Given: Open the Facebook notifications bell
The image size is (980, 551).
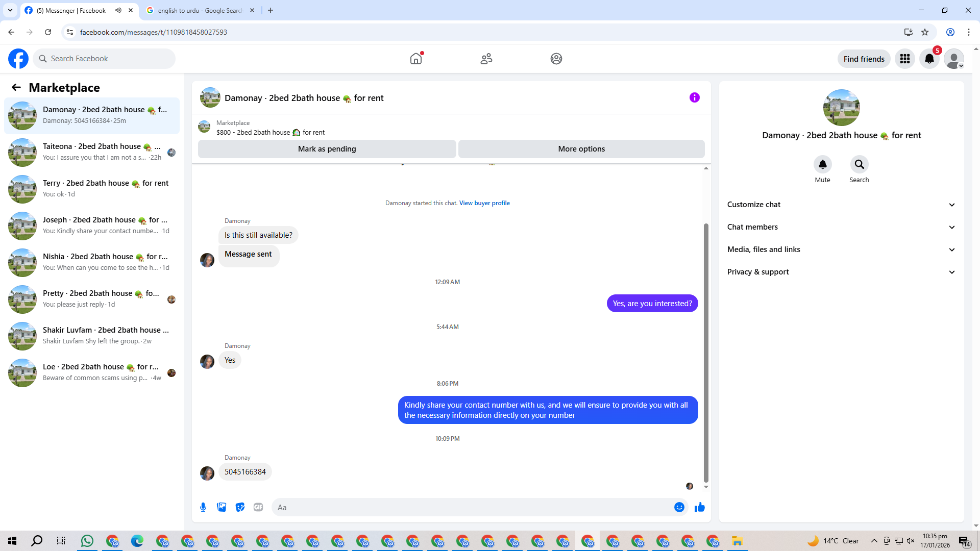Looking at the screenshot, I should (929, 59).
